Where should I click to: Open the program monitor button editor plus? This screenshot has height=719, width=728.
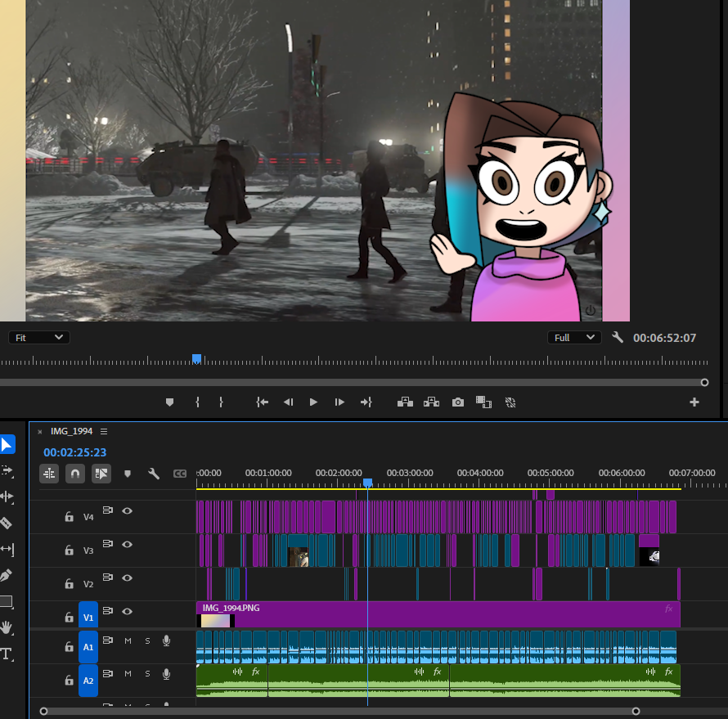(x=694, y=402)
